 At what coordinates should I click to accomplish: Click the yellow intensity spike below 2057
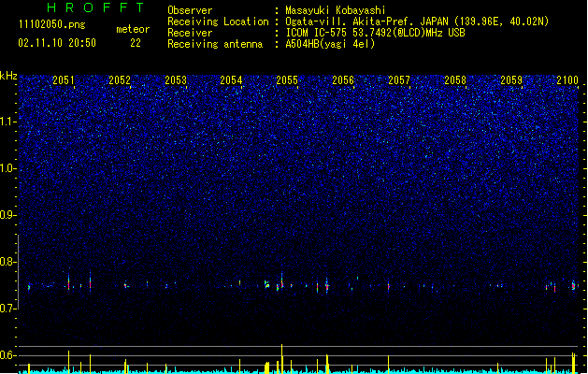[389, 365]
